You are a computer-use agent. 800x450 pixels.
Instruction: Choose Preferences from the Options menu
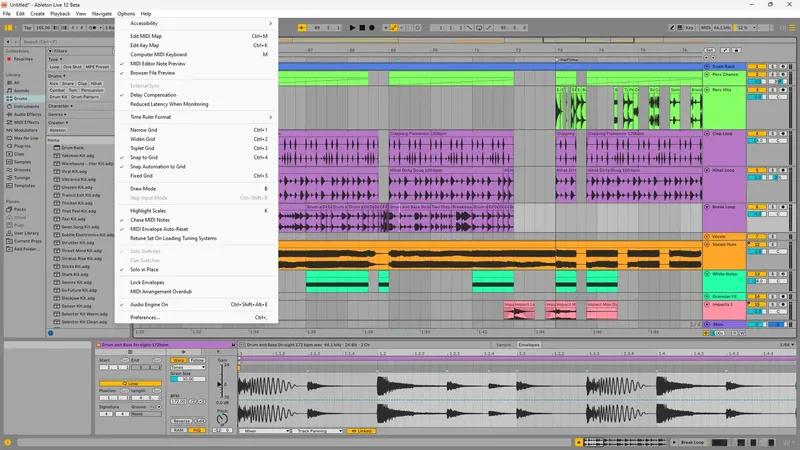click(x=145, y=317)
